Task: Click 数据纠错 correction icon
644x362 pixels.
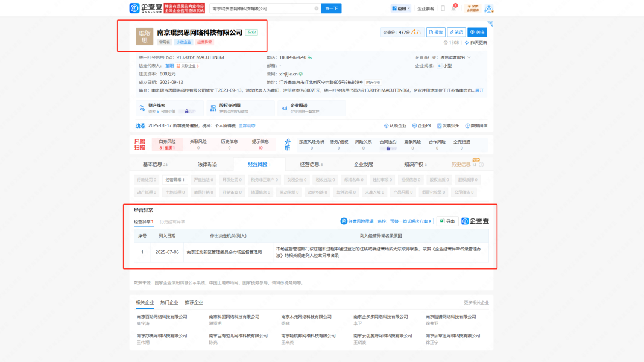Action: click(x=476, y=125)
